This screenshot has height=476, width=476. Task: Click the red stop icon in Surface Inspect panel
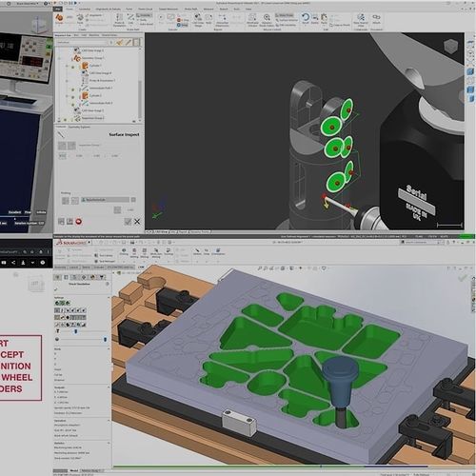point(79,222)
